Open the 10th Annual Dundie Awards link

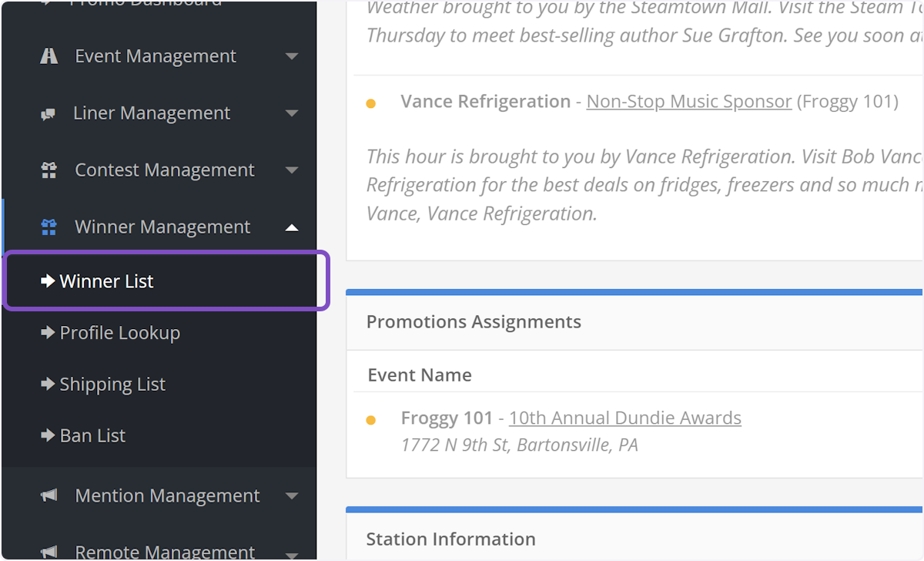click(624, 418)
